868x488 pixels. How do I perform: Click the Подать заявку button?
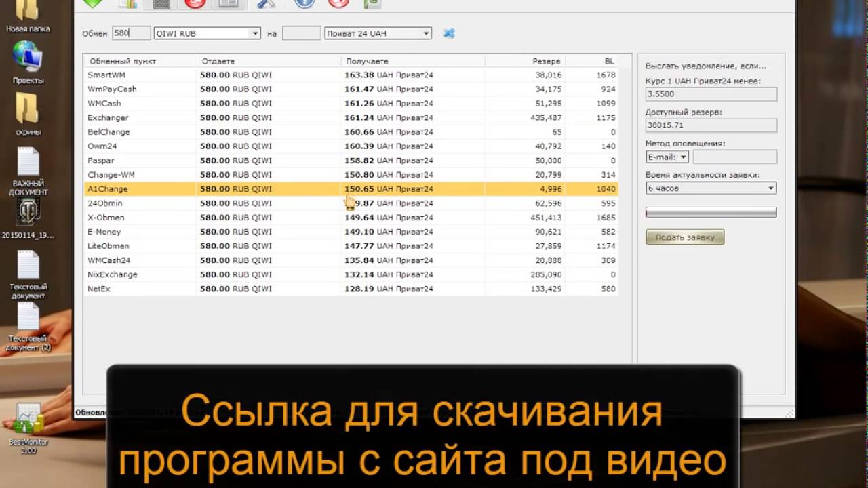pyautogui.click(x=685, y=237)
